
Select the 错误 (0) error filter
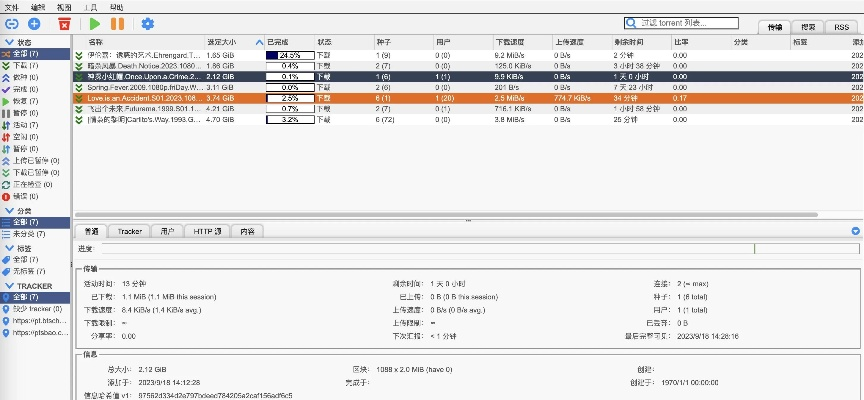pyautogui.click(x=26, y=197)
